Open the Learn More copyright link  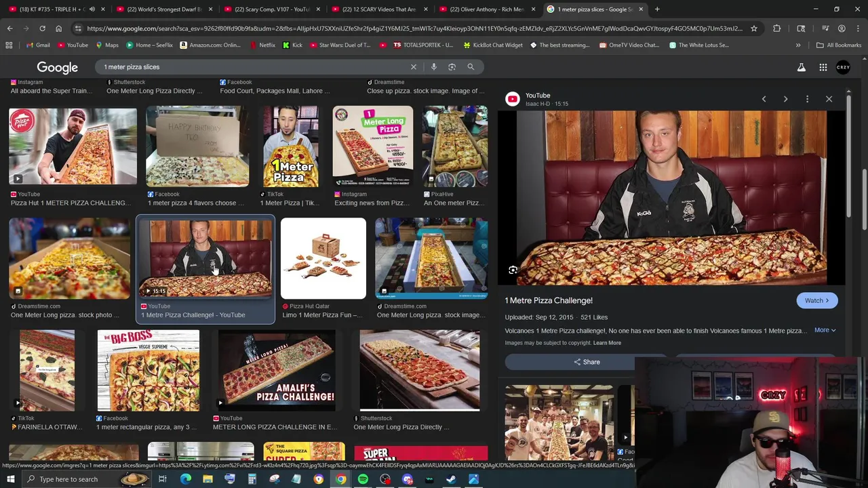607,343
